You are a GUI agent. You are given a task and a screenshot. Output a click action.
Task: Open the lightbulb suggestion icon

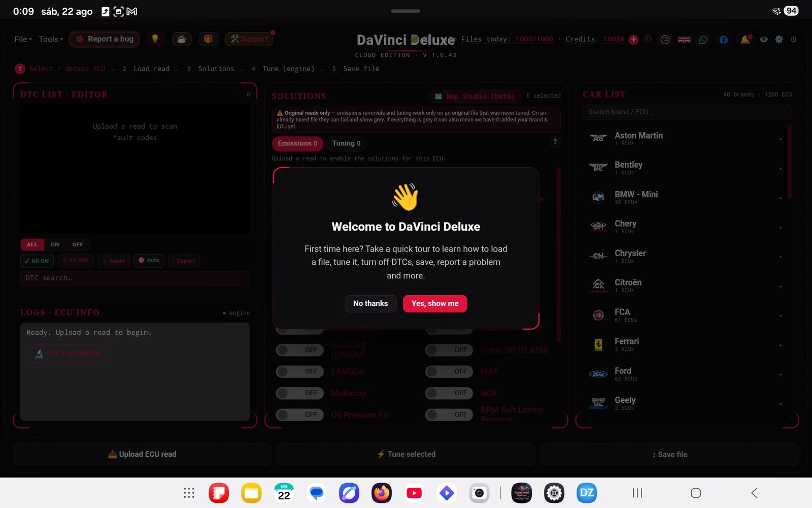155,39
